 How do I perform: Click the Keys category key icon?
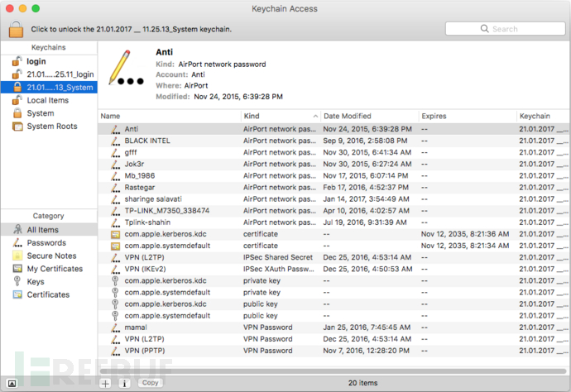coord(17,281)
